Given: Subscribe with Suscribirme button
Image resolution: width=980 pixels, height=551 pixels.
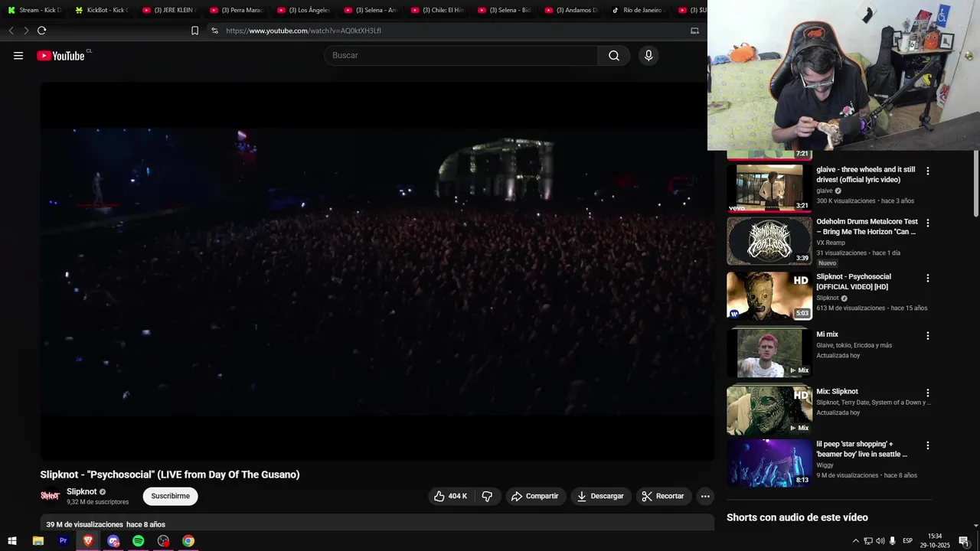Looking at the screenshot, I should coord(170,496).
